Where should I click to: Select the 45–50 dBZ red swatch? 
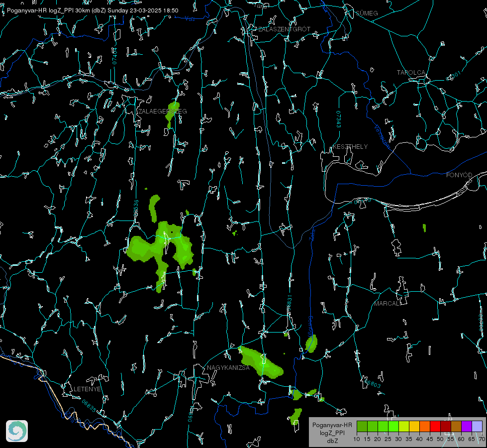tap(435, 426)
